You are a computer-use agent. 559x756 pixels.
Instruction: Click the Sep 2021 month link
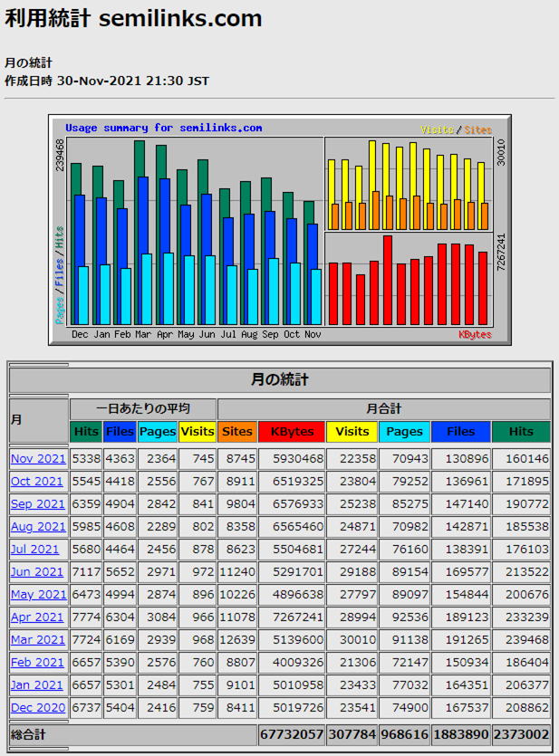tap(38, 504)
